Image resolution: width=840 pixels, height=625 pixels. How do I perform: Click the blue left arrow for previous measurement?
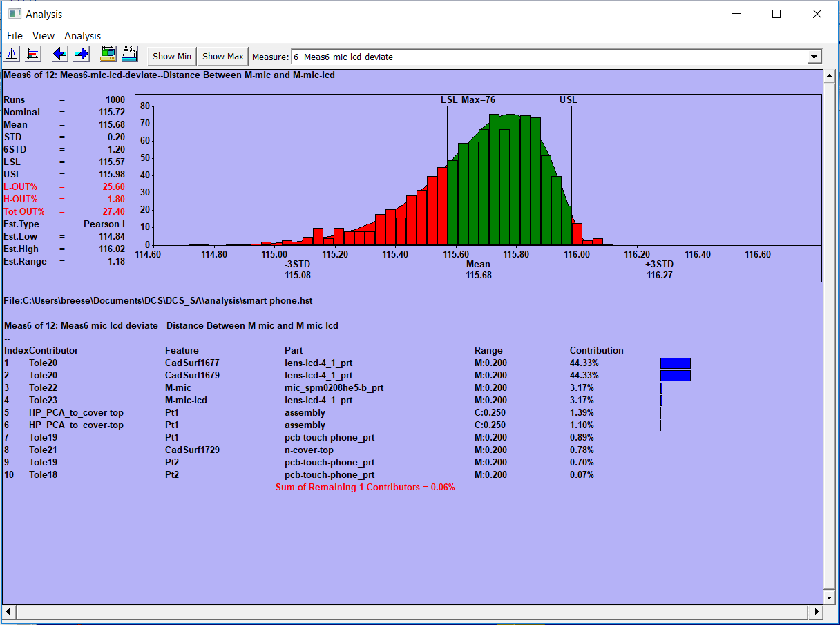click(59, 53)
